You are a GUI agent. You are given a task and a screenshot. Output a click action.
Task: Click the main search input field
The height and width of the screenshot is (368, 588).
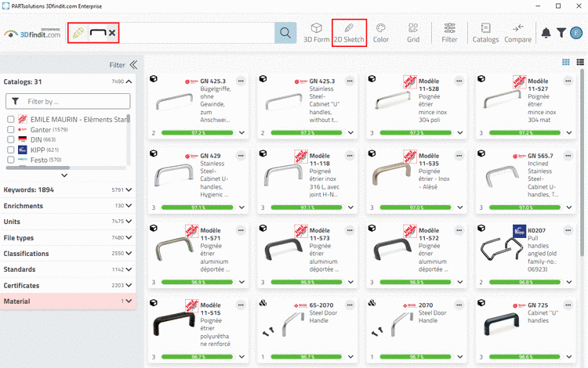click(x=197, y=33)
